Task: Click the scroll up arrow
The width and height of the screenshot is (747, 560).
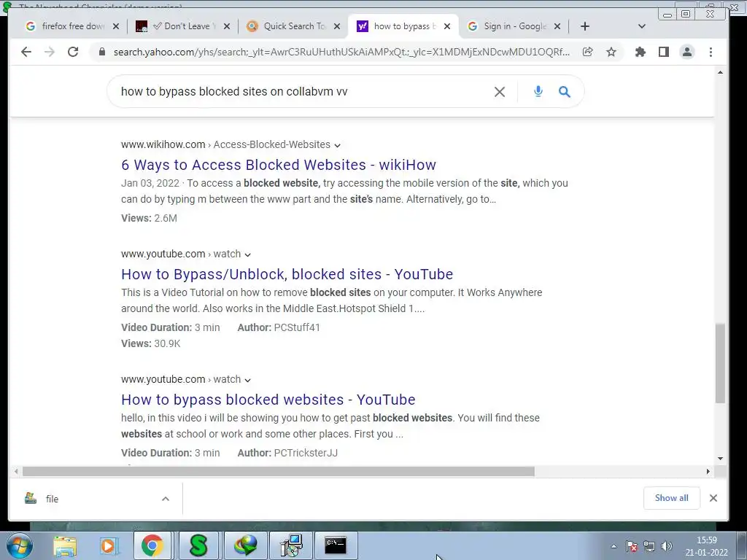Action: 720,73
